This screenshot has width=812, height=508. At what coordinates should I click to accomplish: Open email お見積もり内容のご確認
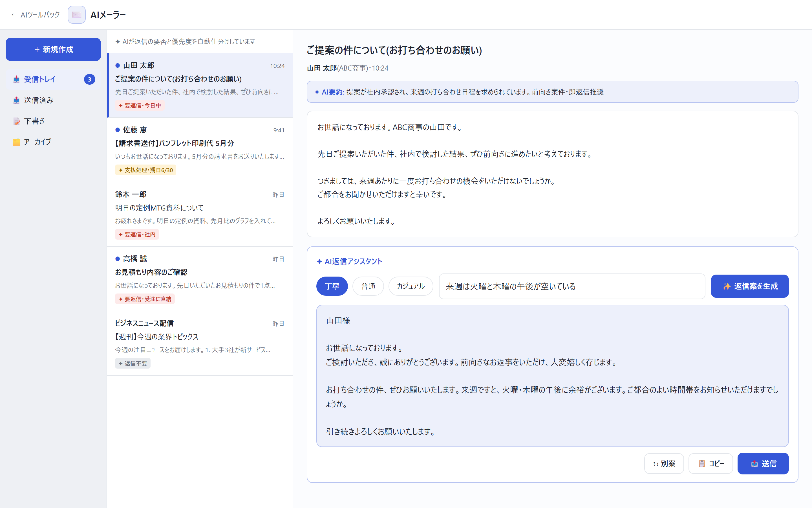(x=200, y=279)
